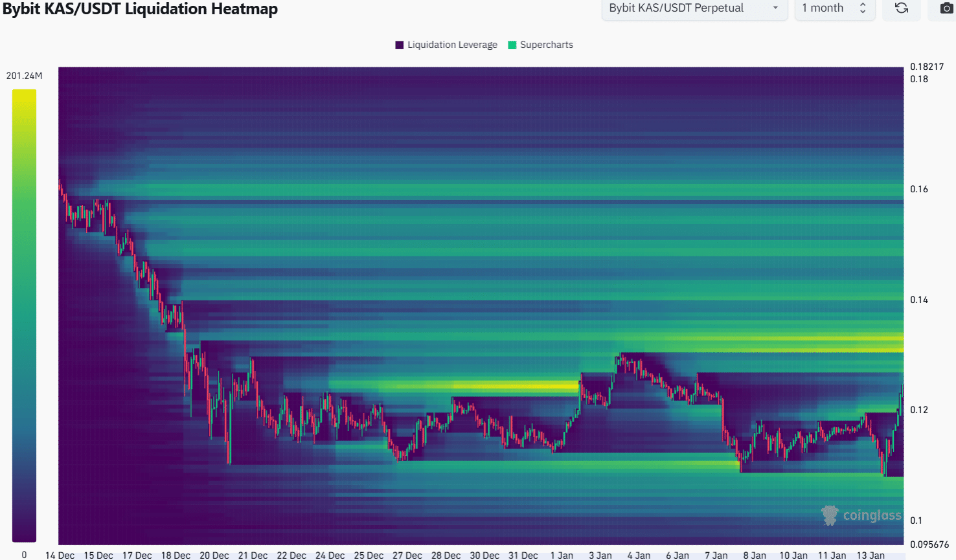Click the 14 Dec label on the date axis
This screenshot has height=560, width=956.
coord(60,555)
